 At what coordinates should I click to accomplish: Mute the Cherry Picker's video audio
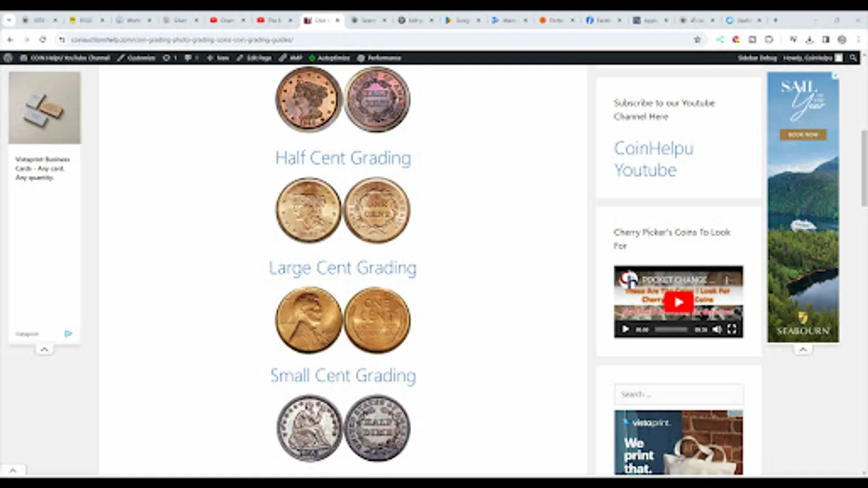(x=717, y=329)
